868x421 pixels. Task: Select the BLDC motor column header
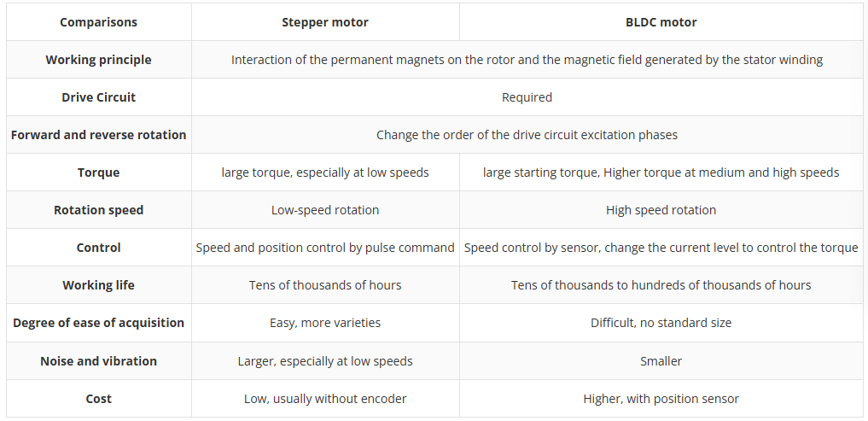tap(661, 22)
